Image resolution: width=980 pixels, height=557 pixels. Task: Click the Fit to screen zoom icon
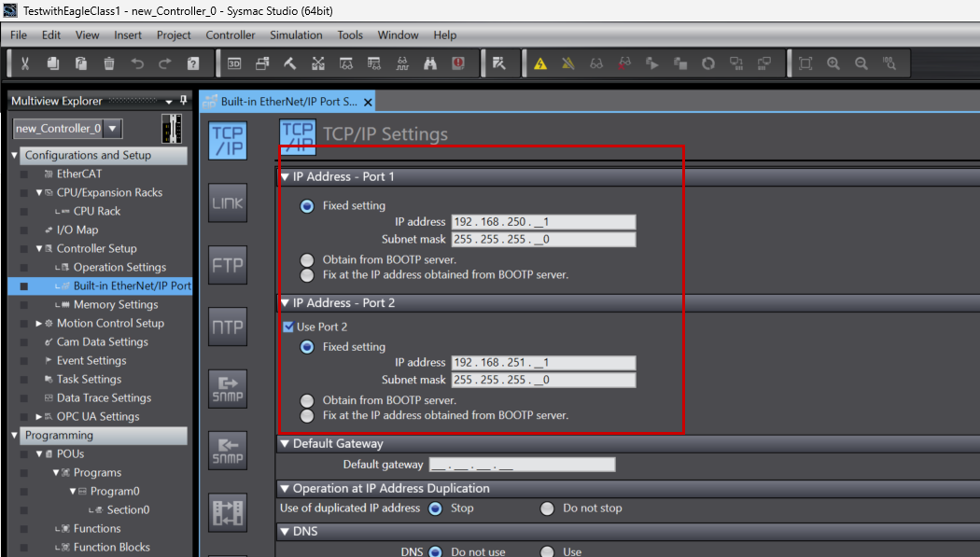[x=805, y=63]
